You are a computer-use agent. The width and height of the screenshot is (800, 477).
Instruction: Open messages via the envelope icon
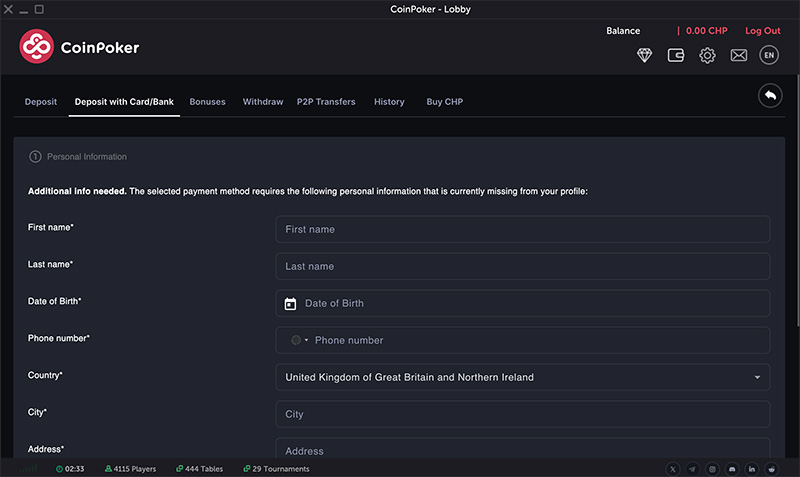738,56
